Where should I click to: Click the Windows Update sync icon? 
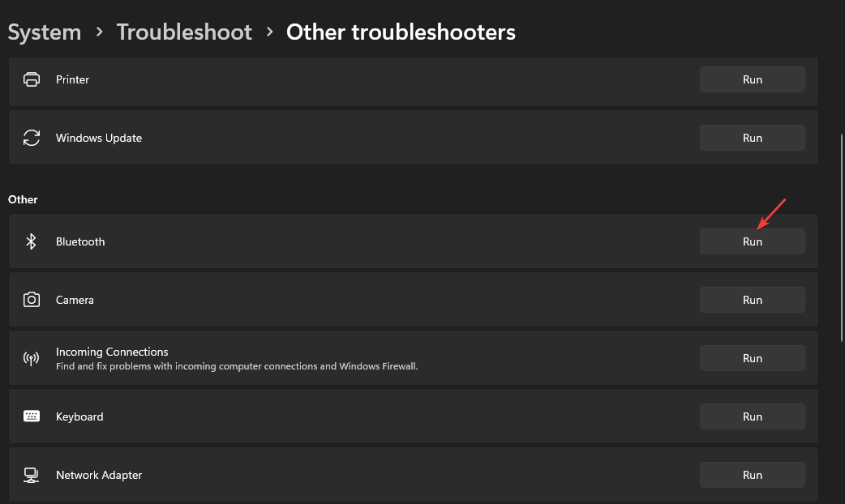(32, 138)
